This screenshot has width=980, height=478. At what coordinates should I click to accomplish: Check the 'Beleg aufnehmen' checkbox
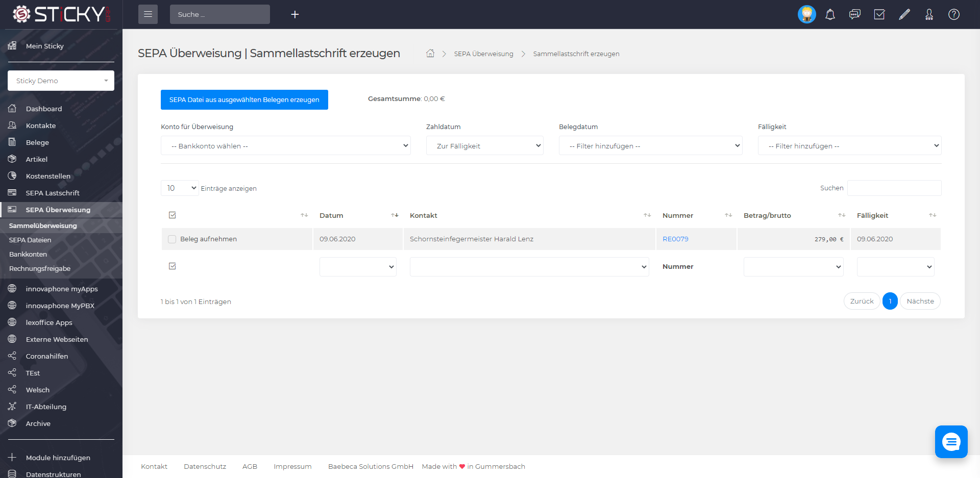point(172,239)
